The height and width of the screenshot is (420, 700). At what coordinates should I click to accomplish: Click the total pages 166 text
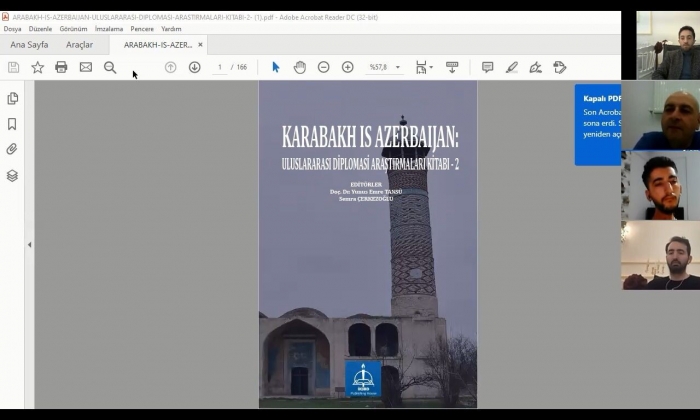242,67
